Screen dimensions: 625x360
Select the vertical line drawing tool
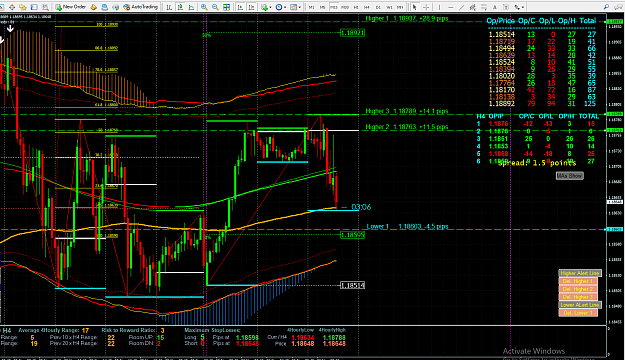(x=439, y=7)
